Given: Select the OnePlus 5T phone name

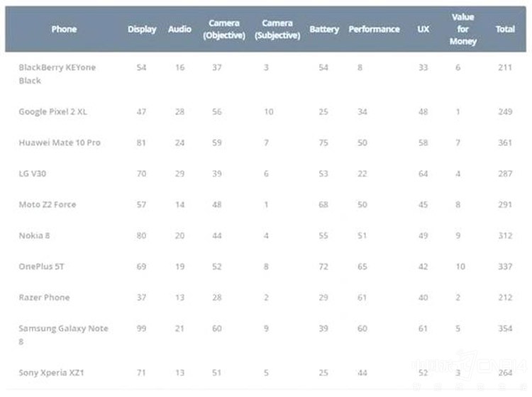Looking at the screenshot, I should pos(41,267).
